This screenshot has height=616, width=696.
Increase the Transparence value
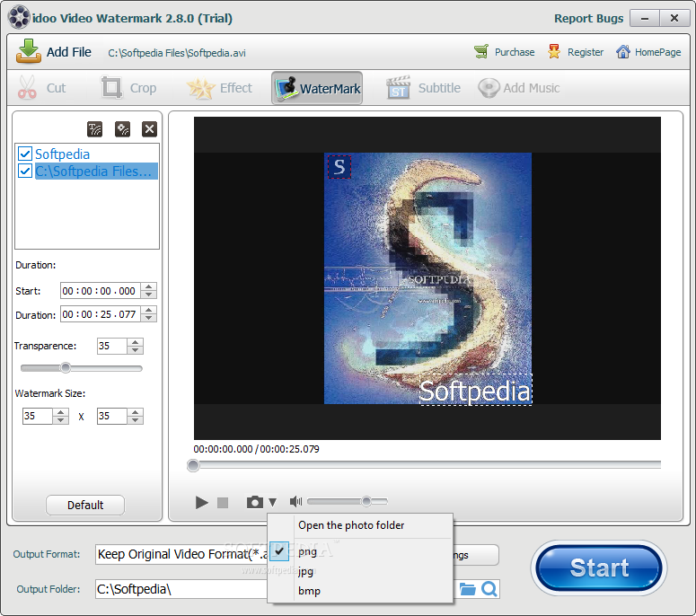point(135,342)
